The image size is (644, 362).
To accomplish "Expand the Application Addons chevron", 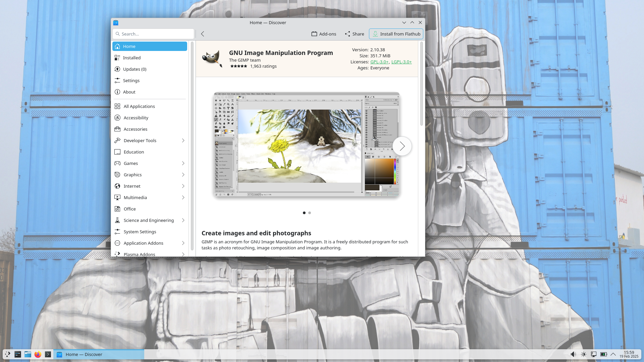I will (x=183, y=243).
